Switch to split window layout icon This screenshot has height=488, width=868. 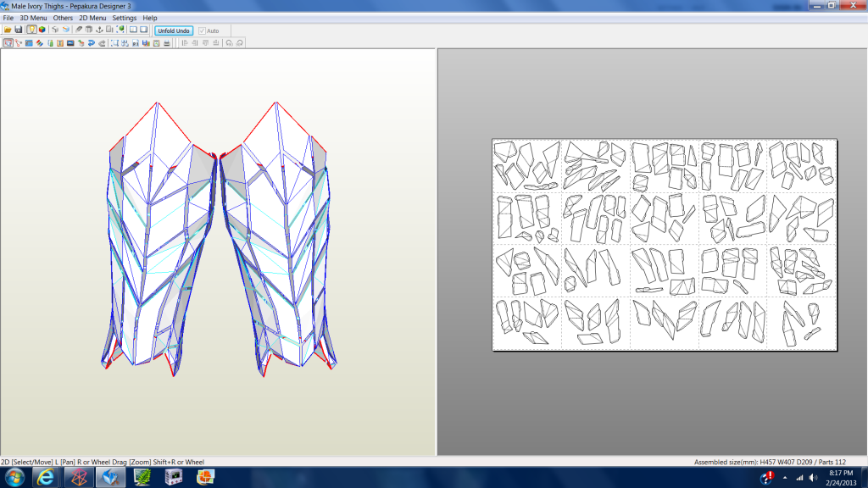point(133,30)
